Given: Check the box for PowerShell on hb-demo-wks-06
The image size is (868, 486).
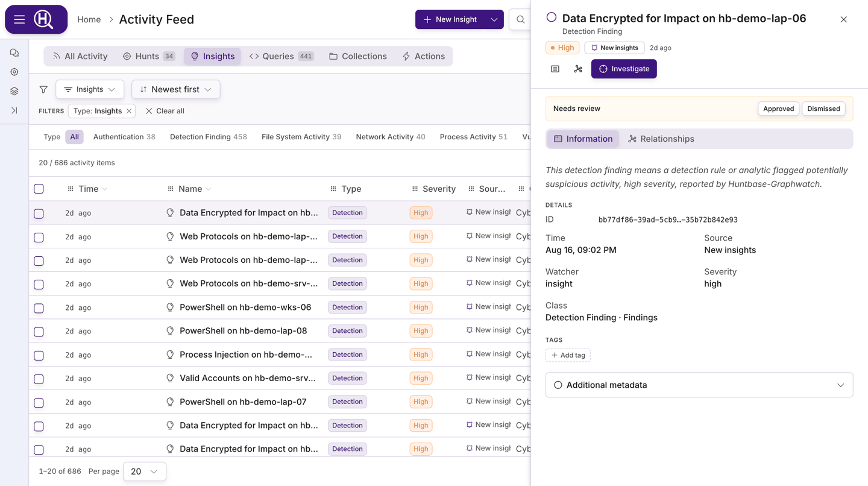Looking at the screenshot, I should [x=39, y=308].
